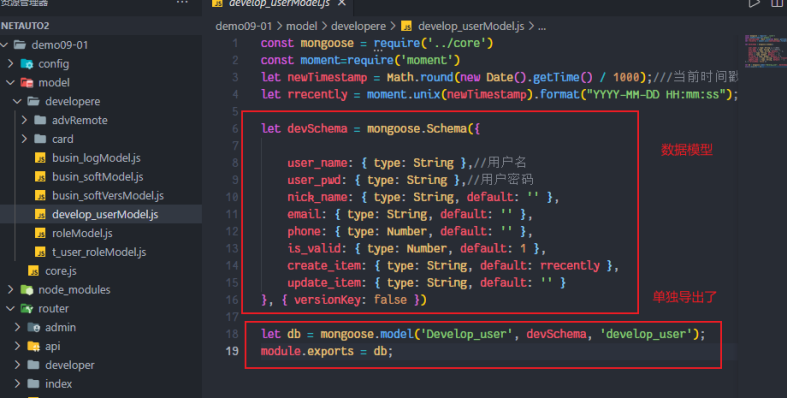
Task: Click the JS icon of busin_softModel.js
Action: tap(41, 177)
